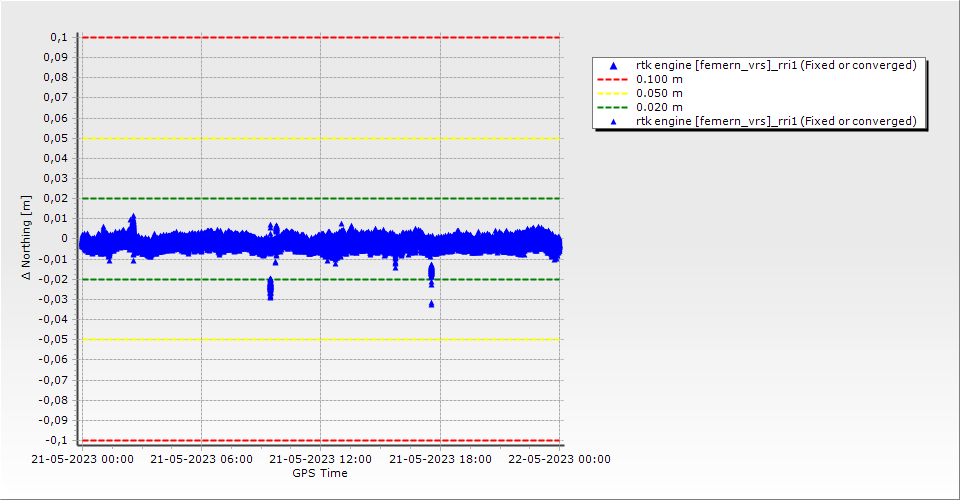Click the "-0,05" Y-axis tick label
This screenshot has height=500, width=960.
(x=53, y=339)
